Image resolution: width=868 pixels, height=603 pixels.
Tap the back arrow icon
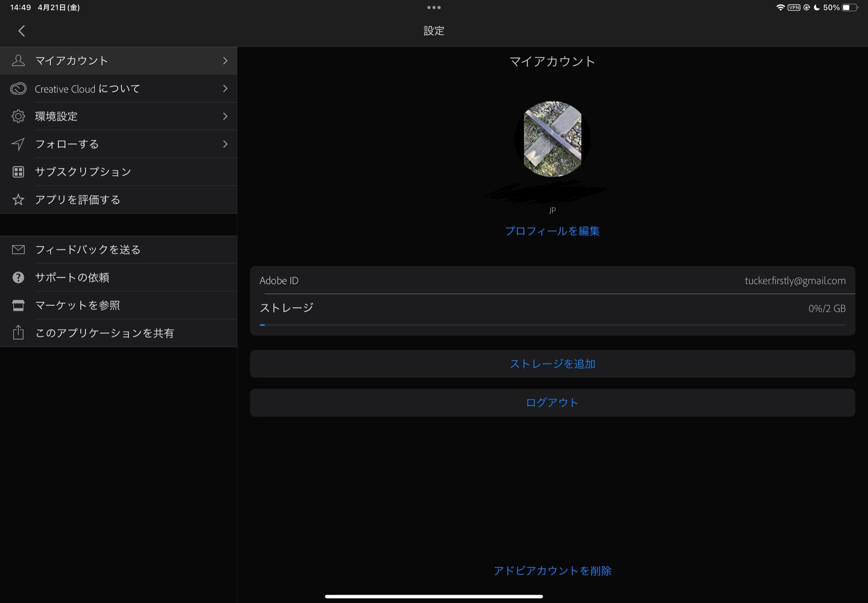click(x=22, y=31)
